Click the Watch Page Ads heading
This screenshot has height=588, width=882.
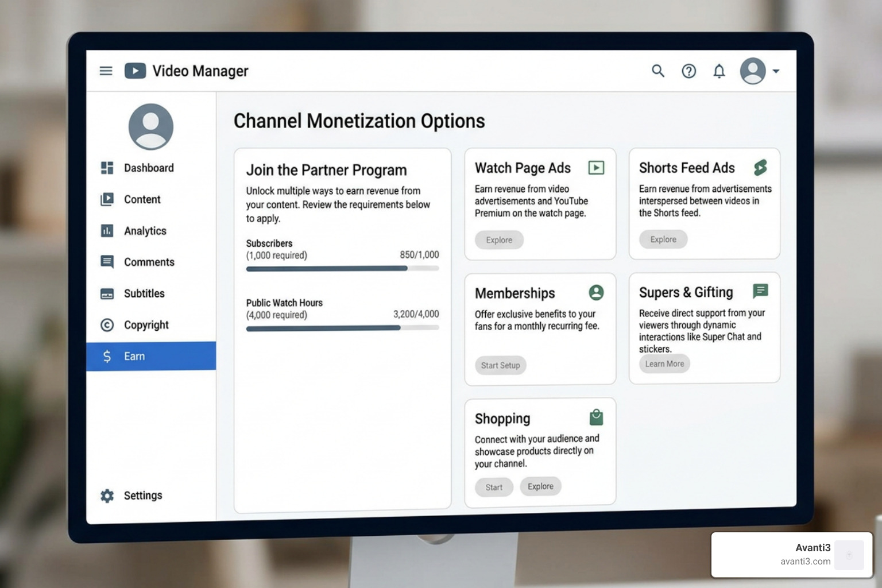[523, 168]
